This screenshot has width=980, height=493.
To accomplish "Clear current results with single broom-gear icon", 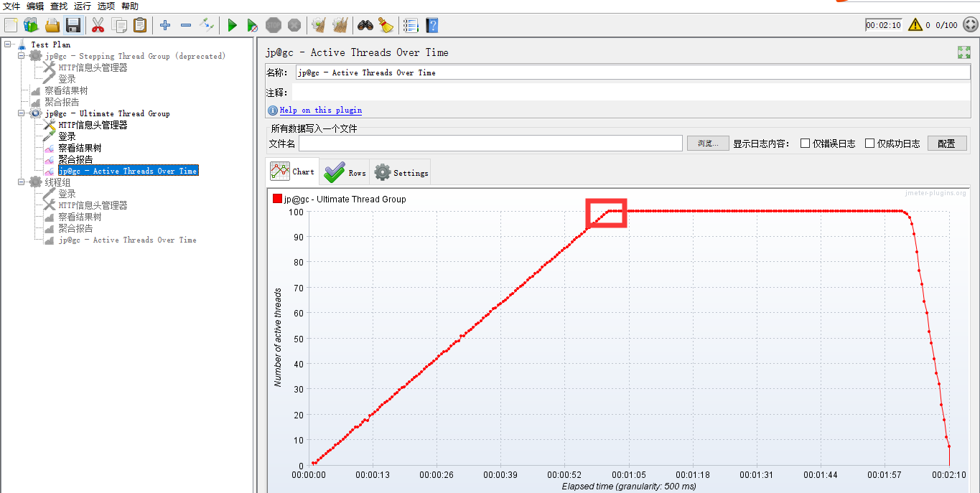I will click(319, 25).
